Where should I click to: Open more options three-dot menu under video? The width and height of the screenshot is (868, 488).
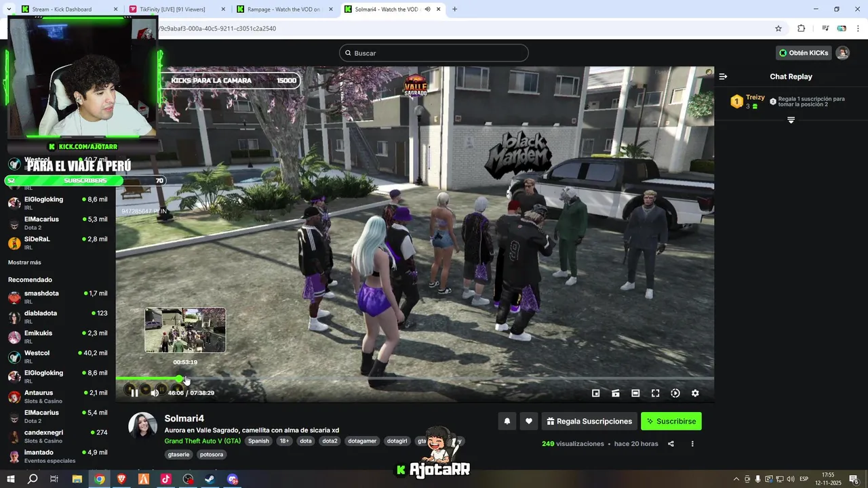692,444
